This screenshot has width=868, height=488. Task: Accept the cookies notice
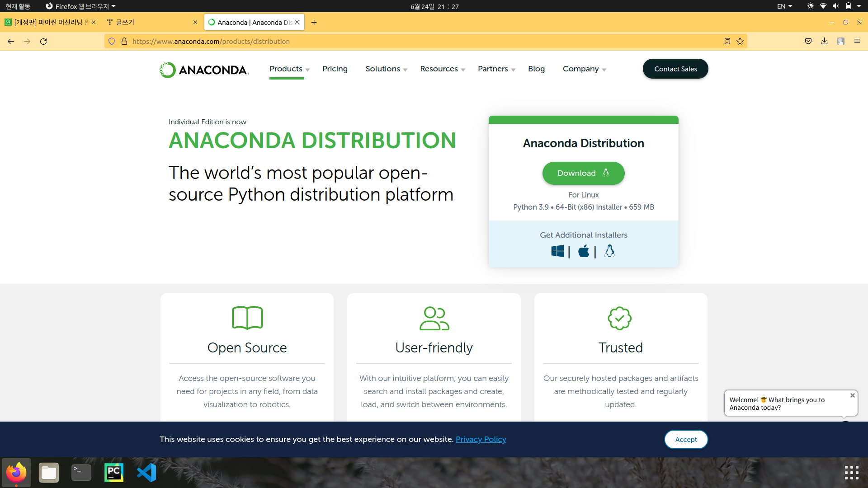pyautogui.click(x=686, y=439)
